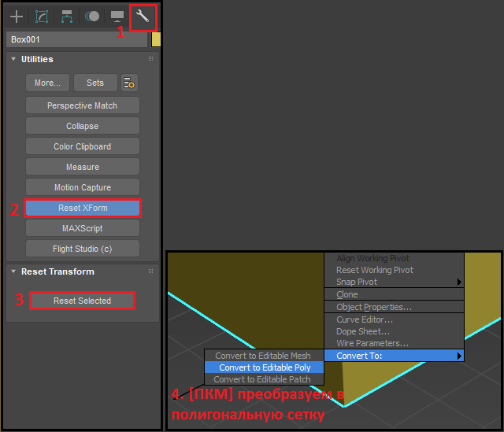Open the Sets button in Utilities
Viewport: 504px width, 432px height.
95,83
